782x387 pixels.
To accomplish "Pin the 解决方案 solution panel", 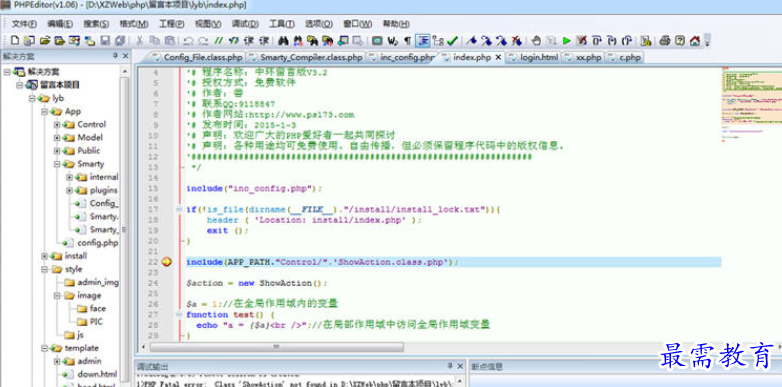I will pos(115,56).
